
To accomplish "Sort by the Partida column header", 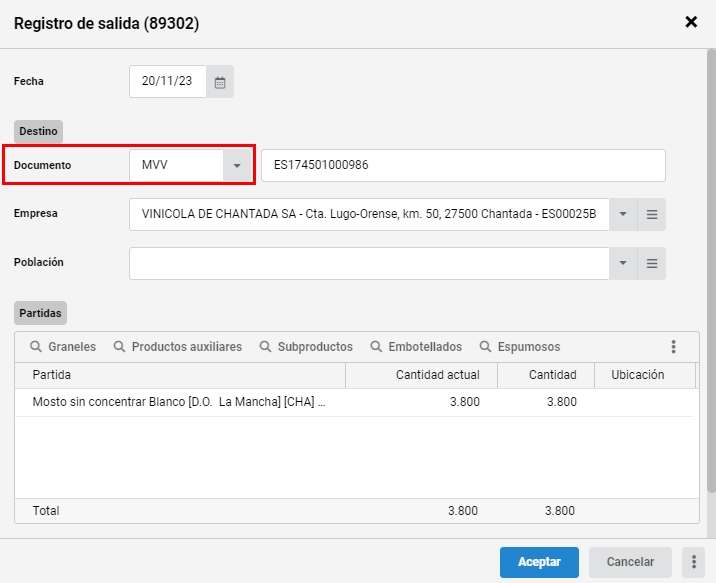I will click(180, 375).
